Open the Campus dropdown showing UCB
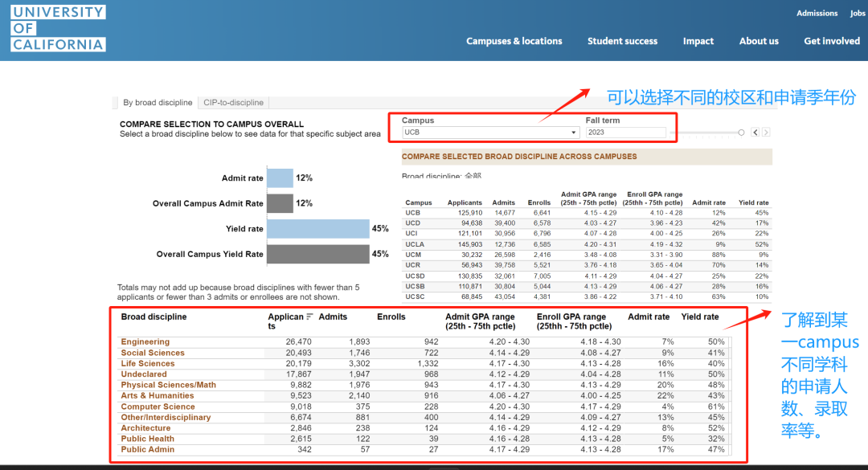 [x=490, y=133]
